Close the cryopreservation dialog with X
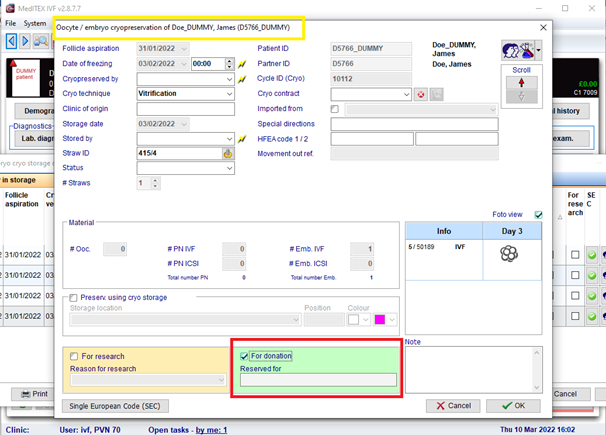This screenshot has height=435, width=606. pos(543,27)
